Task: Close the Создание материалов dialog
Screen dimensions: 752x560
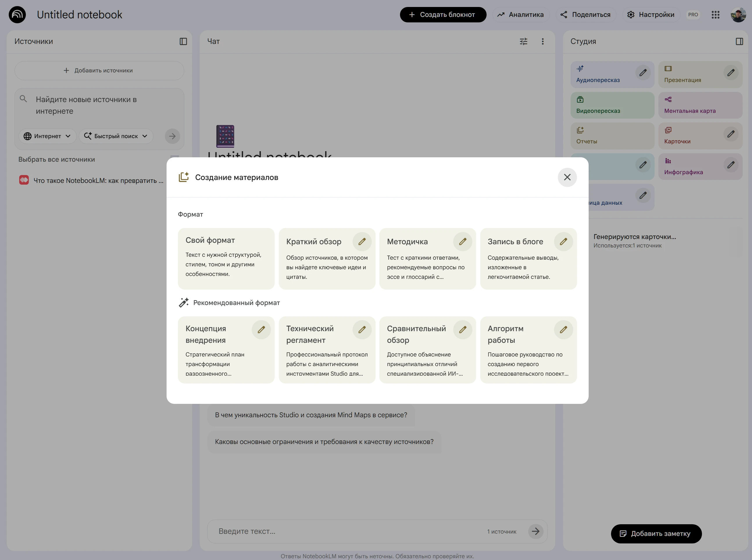Action: pyautogui.click(x=567, y=177)
